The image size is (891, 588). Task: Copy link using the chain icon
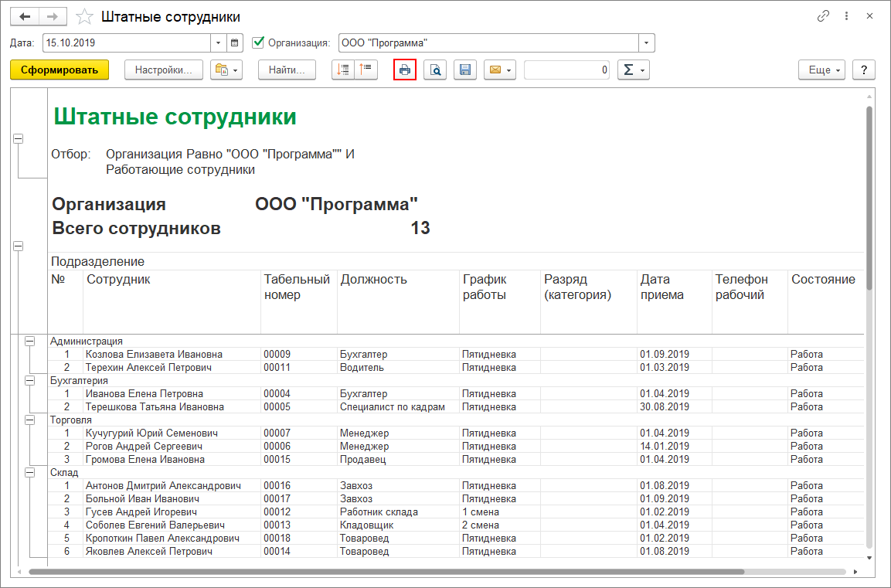(823, 16)
